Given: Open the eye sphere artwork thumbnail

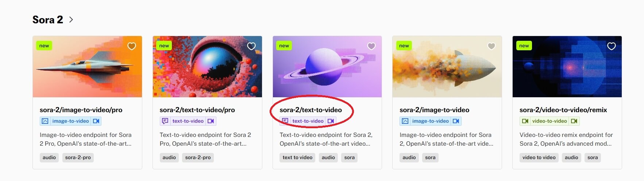Looking at the screenshot, I should click(207, 67).
